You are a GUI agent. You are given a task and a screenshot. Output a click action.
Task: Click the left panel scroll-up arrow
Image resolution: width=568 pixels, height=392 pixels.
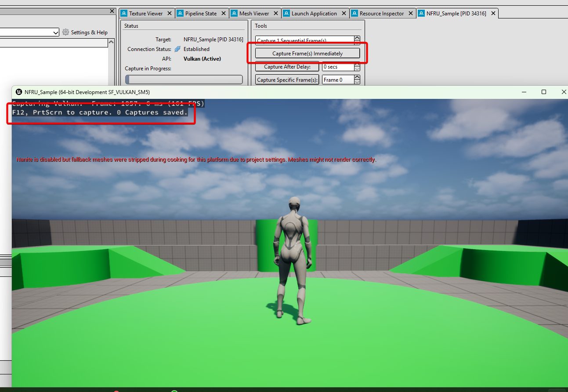112,42
